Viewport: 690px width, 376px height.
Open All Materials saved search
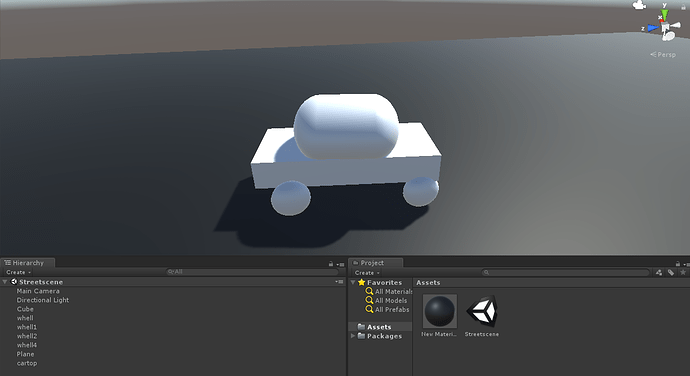[x=393, y=291]
